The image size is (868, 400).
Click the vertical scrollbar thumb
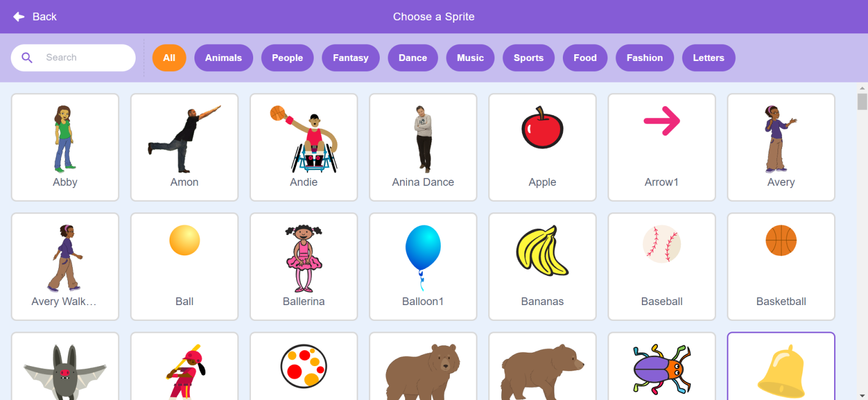point(862,102)
